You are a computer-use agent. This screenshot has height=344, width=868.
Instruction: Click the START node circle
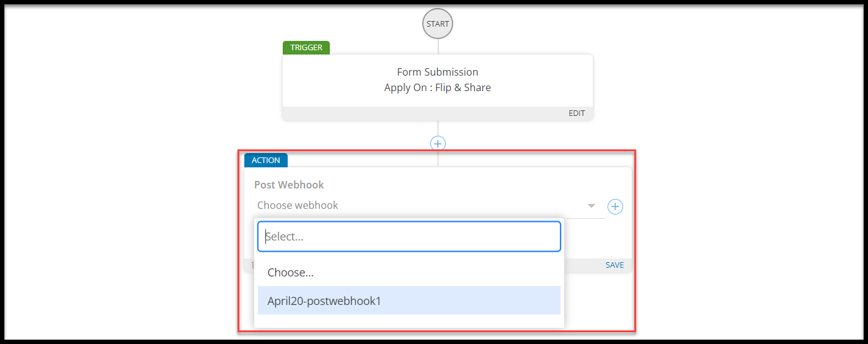438,24
